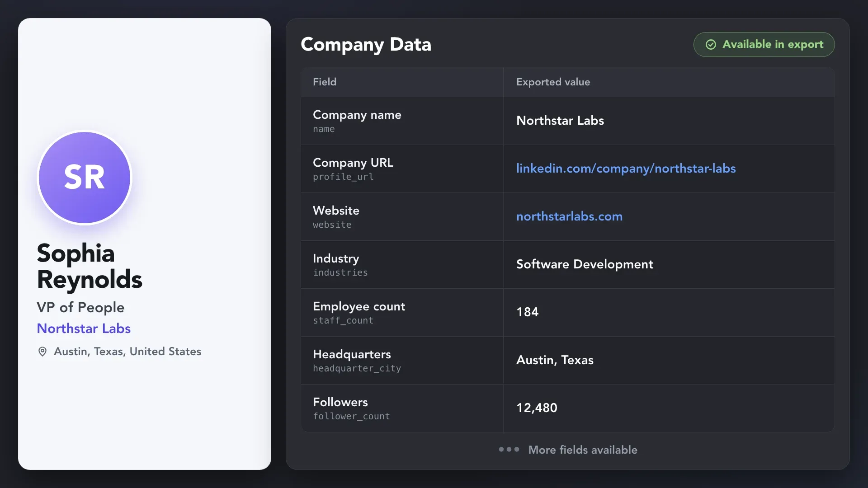Click the VP of People title
Screen dimensions: 868x488
click(x=80, y=307)
